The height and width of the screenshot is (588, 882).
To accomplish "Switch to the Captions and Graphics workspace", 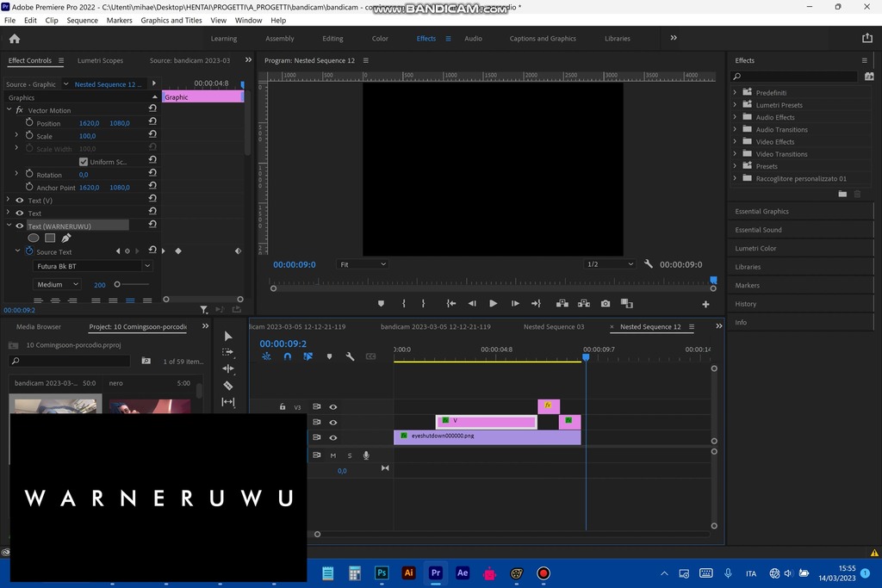I will point(543,38).
